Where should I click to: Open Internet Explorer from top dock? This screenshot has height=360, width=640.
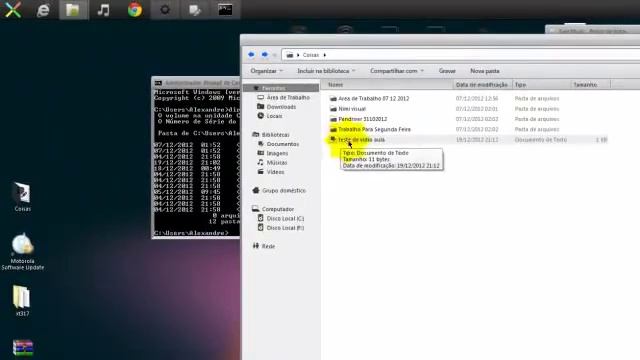[43, 10]
